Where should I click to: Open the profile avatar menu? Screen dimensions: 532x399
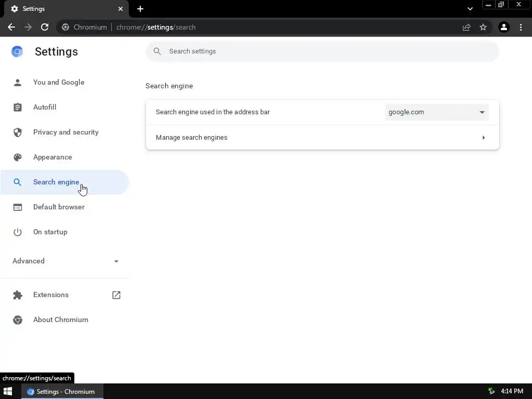(x=504, y=27)
